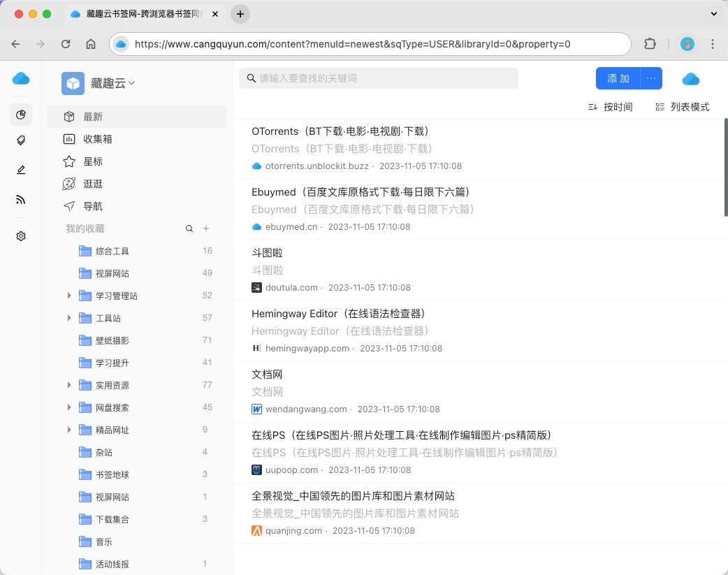Click the uupoop.com favicon
This screenshot has height=575, width=728.
(x=256, y=470)
